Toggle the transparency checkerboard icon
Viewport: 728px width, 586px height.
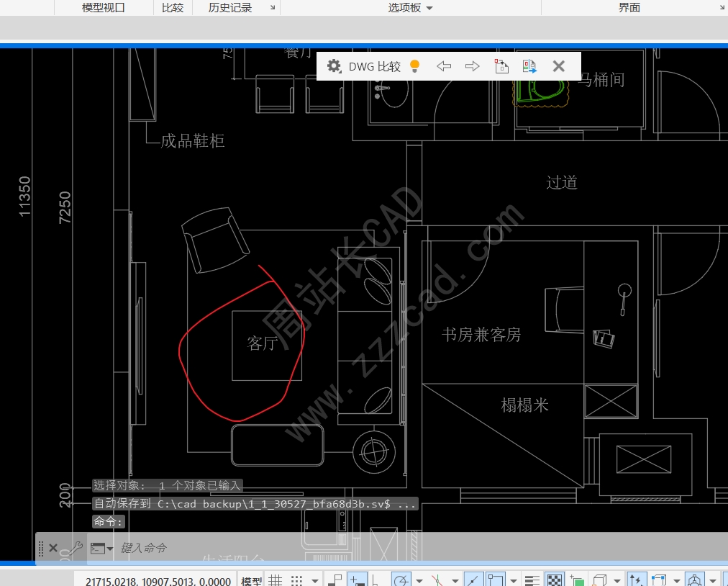555,580
